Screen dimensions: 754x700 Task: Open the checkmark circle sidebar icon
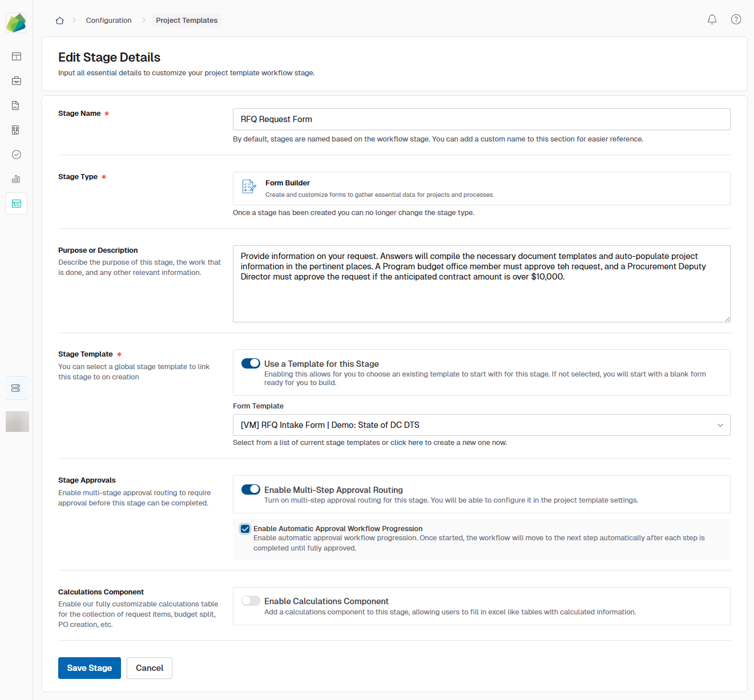(x=17, y=155)
